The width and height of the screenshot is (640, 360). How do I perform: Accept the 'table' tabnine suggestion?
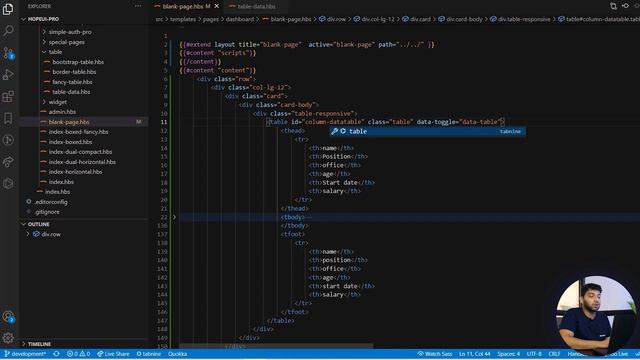[x=427, y=131]
